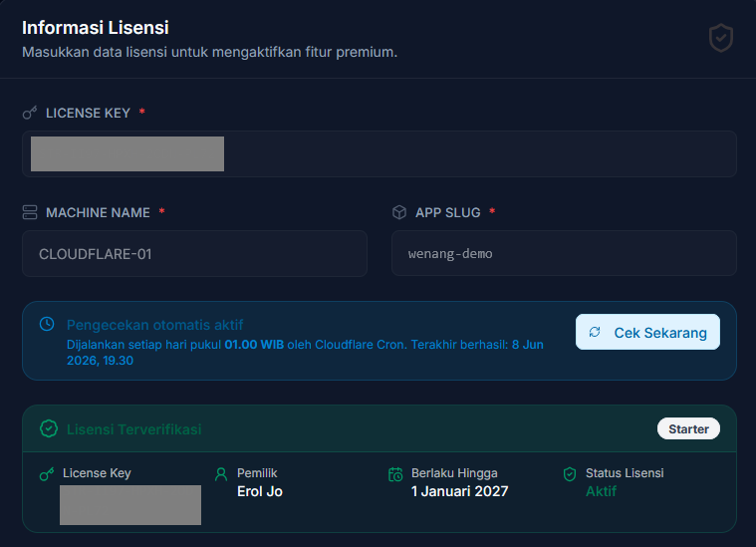Viewport: 756px width, 547px height.
Task: Focus the Machine Name field CLOUDFLARE-01
Action: [x=195, y=254]
